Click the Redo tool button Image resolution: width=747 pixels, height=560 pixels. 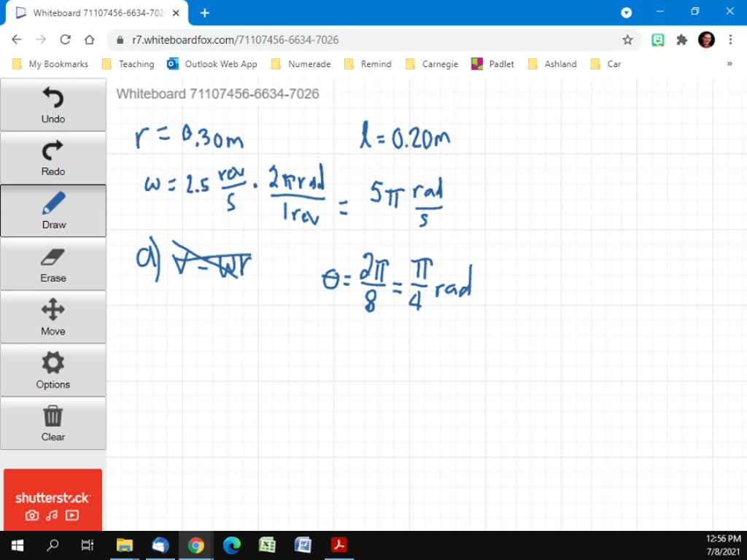click(x=53, y=158)
